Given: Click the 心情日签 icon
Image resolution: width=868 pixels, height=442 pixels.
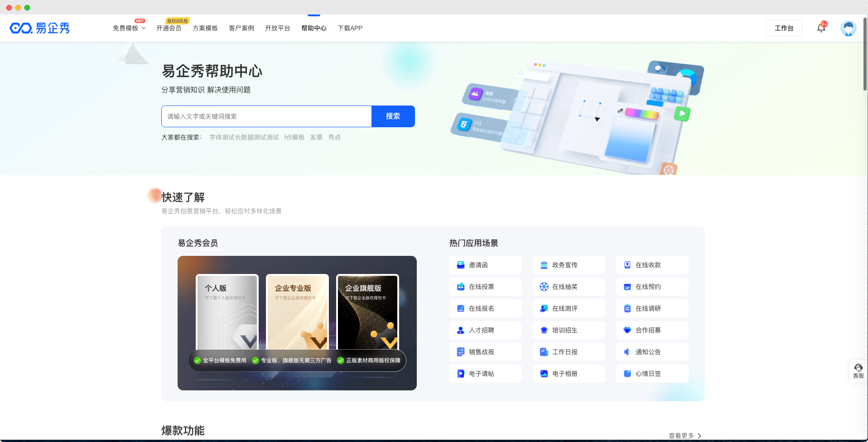Looking at the screenshot, I should click(627, 374).
